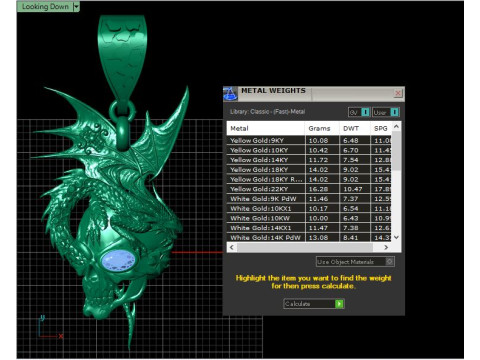Click the 7.37 DWT cell
480x360 pixels.
355,199
